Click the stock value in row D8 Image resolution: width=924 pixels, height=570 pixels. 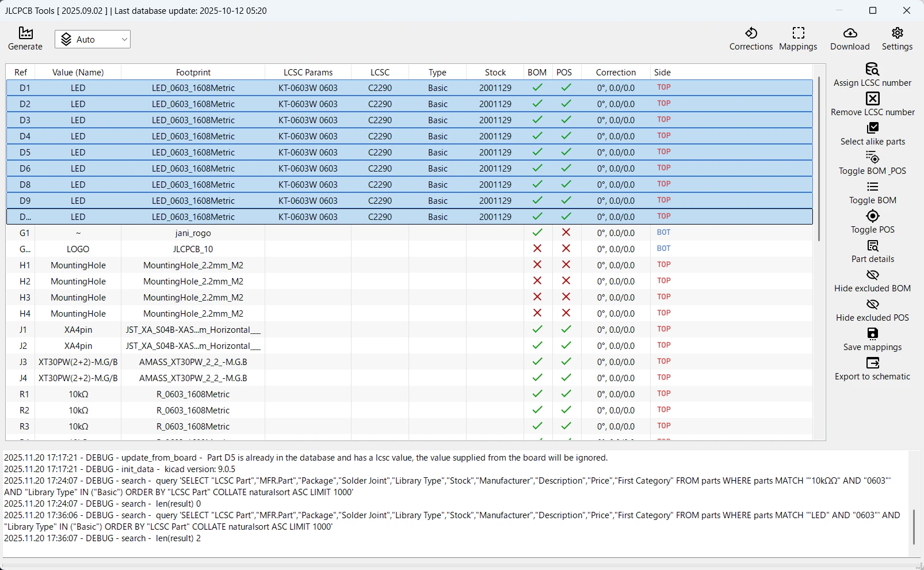[495, 185]
